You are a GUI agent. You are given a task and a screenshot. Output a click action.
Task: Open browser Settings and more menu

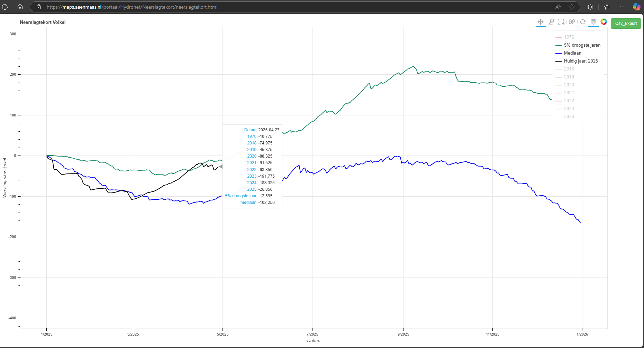click(622, 7)
